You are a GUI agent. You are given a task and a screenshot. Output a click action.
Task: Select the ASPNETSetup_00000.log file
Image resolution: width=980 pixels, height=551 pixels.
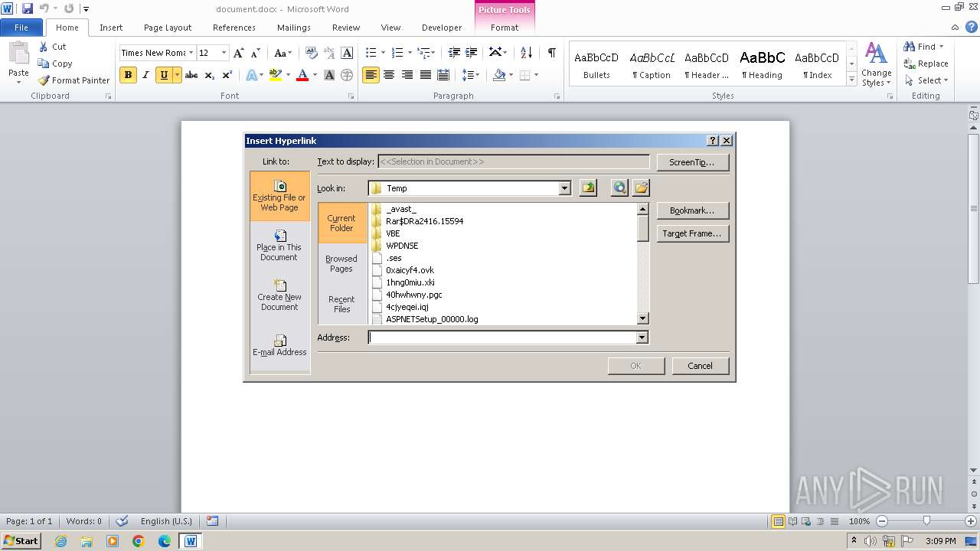coord(432,319)
